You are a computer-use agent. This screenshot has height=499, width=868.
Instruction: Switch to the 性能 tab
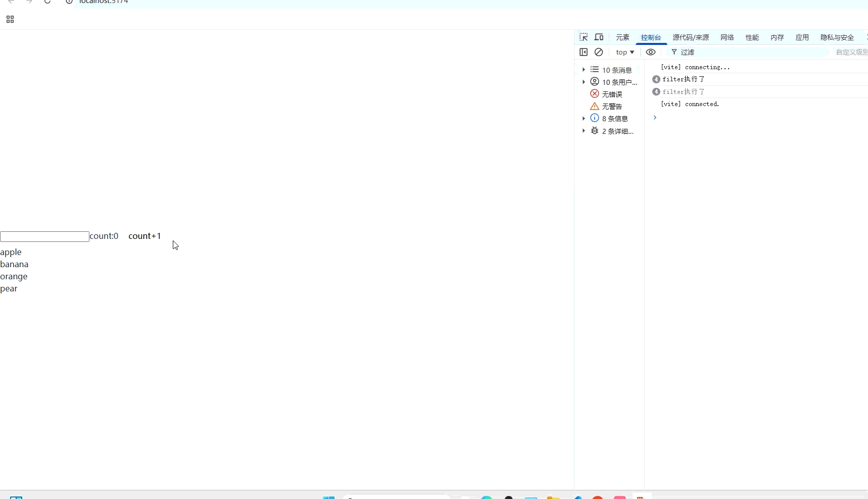(x=752, y=37)
